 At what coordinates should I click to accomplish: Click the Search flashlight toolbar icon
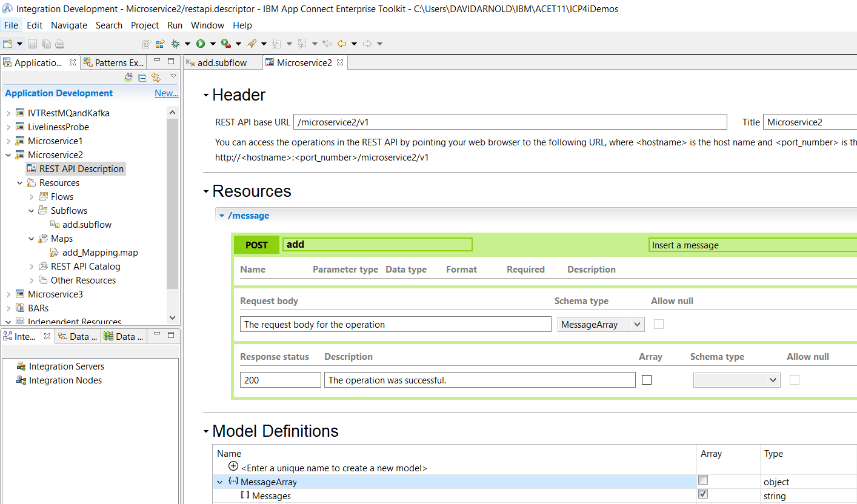tap(251, 44)
